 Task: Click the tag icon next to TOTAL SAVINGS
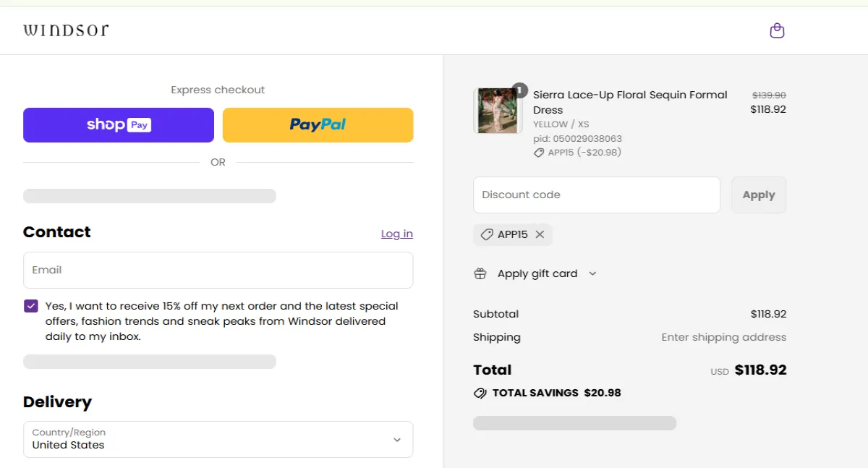(x=480, y=393)
